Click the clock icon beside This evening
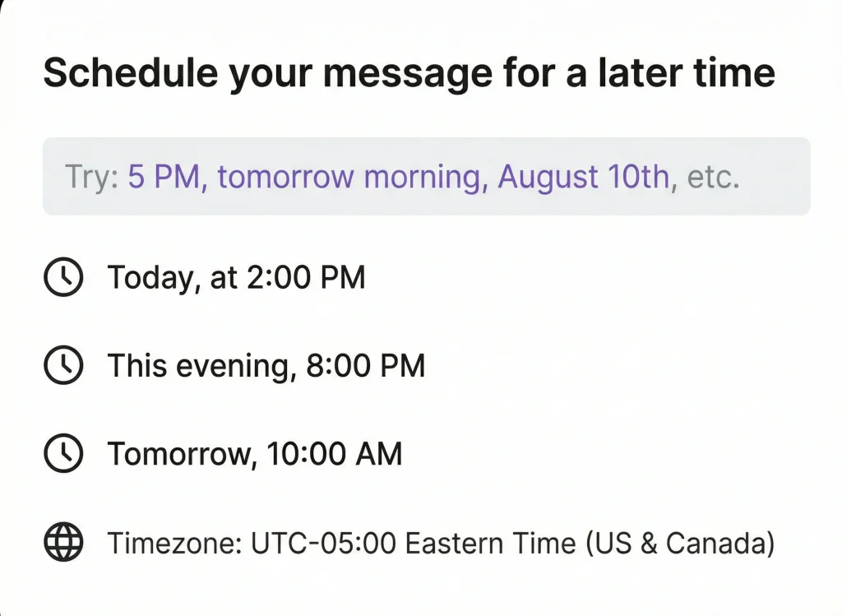This screenshot has width=842, height=616. (63, 365)
